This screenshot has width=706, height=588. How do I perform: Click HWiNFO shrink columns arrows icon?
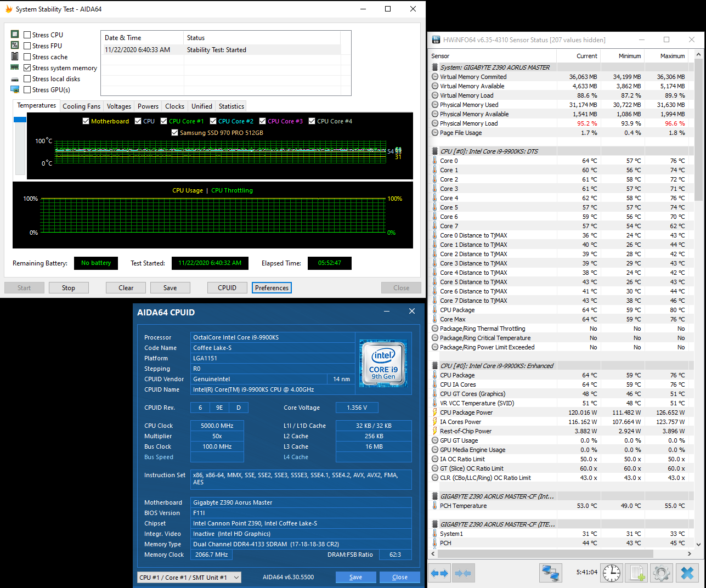[x=463, y=573]
